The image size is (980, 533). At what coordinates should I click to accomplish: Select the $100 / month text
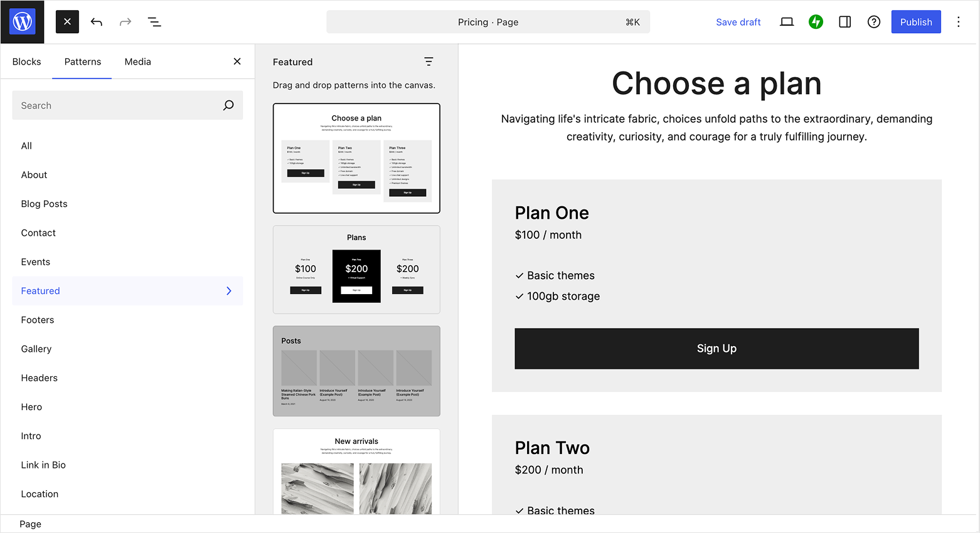548,235
